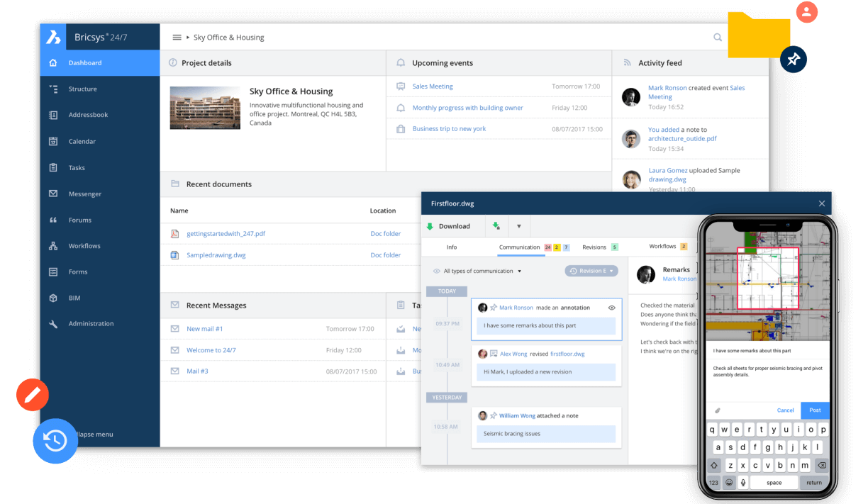This screenshot has height=504, width=868.
Task: Click the revision comment icon beside Alex Wong
Action: pyautogui.click(x=494, y=354)
